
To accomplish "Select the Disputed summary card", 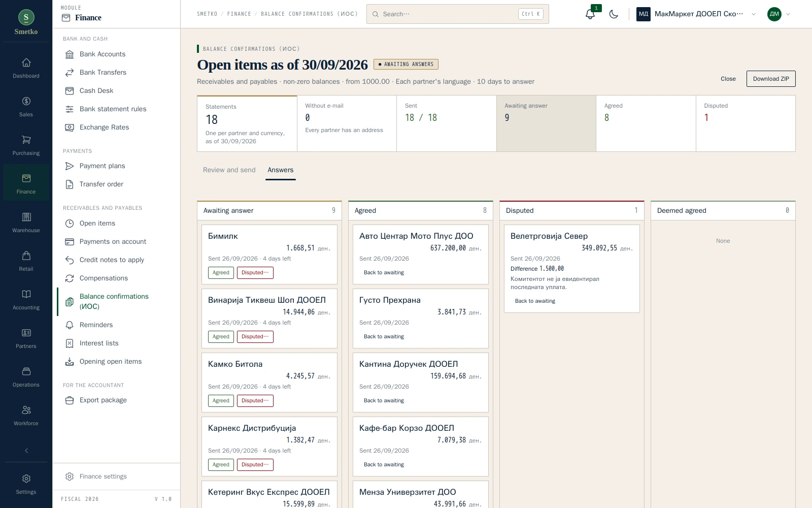I will 746,123.
